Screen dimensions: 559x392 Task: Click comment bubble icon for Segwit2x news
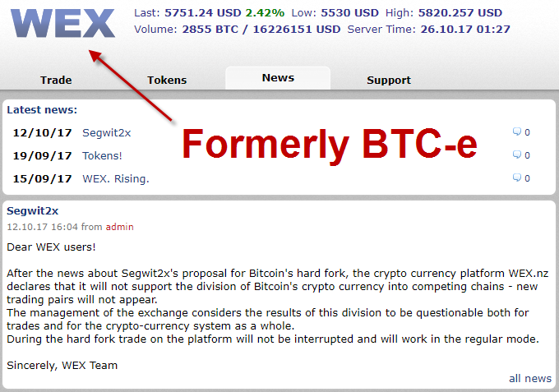pyautogui.click(x=516, y=131)
